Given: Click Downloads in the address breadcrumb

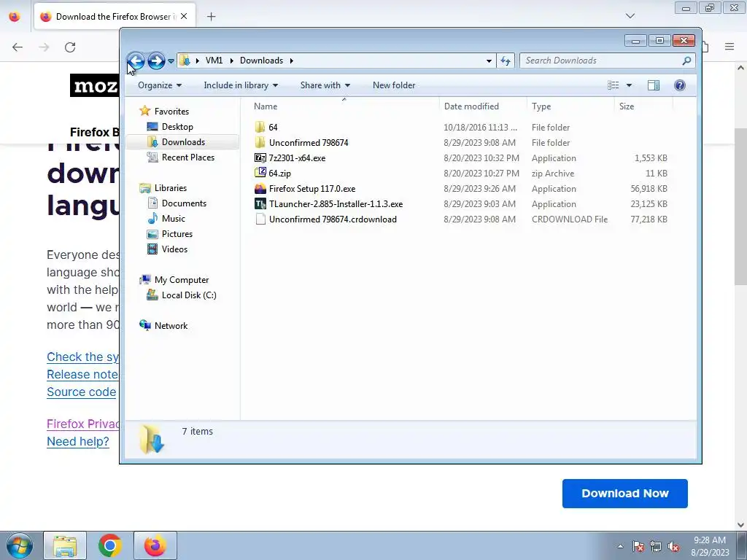Looking at the screenshot, I should coord(262,61).
